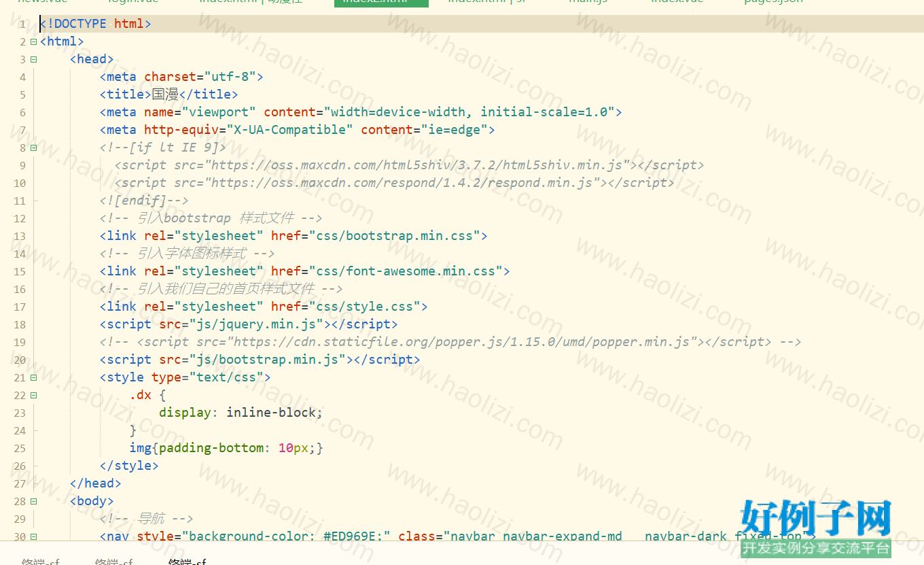924x565 pixels.
Task: Collapse the body tag fold on line 28
Action: (33, 501)
